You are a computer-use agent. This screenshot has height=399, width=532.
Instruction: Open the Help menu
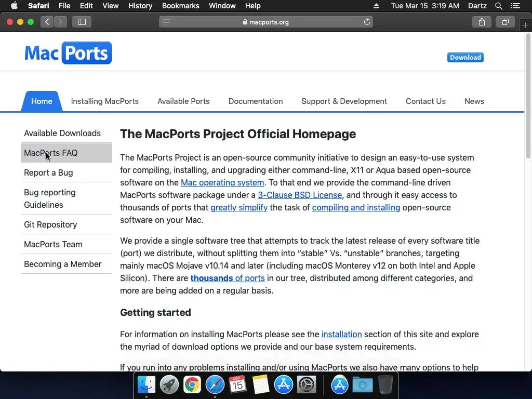(253, 6)
